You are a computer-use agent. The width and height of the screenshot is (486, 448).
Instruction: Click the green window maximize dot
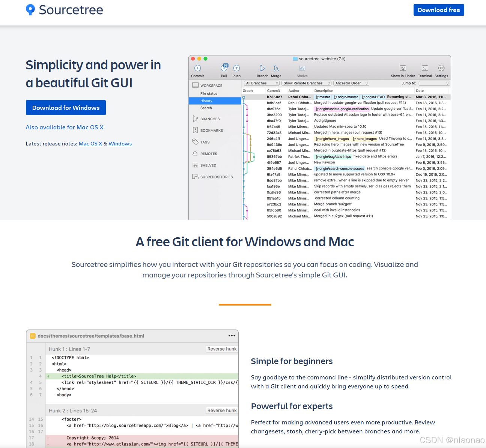pos(205,59)
